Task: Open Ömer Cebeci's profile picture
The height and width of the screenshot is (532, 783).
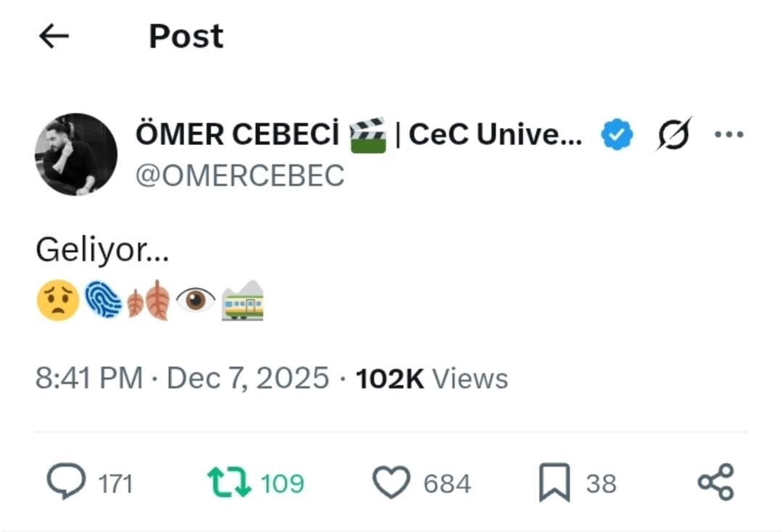Action: pos(76,154)
